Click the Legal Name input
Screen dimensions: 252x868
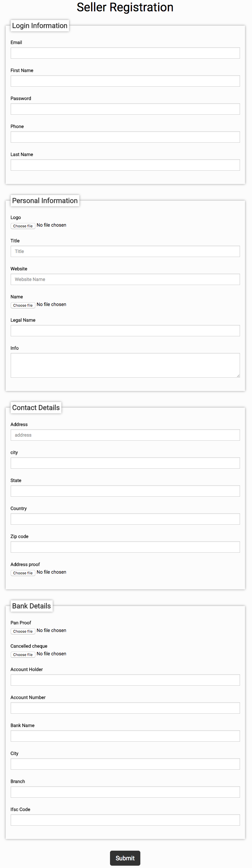pyautogui.click(x=125, y=331)
